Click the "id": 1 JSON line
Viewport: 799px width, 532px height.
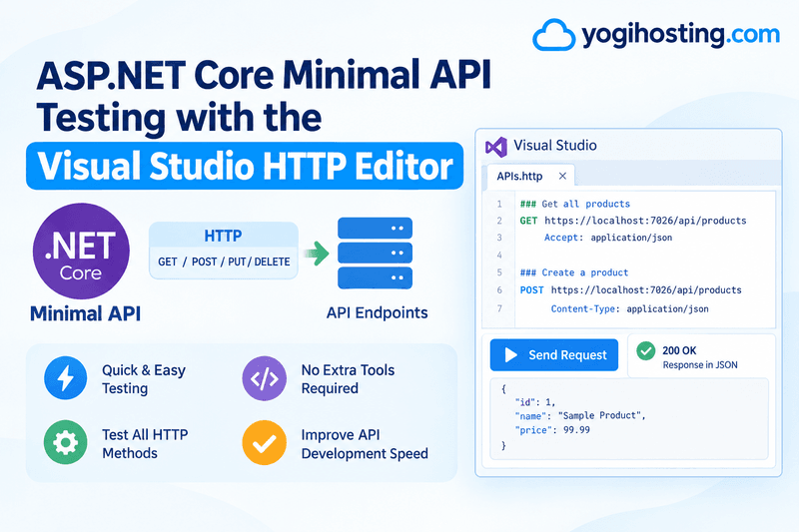click(535, 402)
